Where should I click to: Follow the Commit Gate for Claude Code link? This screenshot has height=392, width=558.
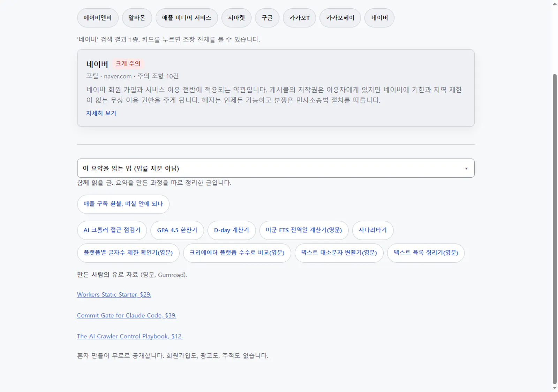coord(127,315)
